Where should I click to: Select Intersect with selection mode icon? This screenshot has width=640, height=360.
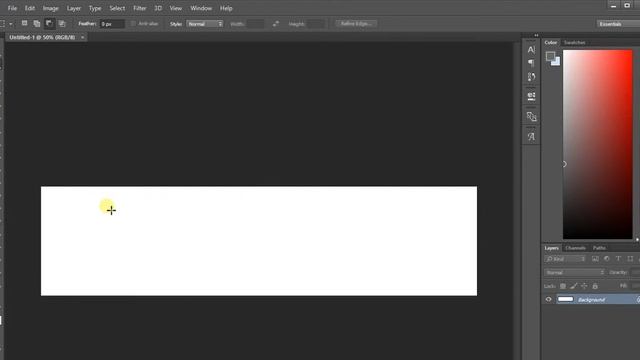pos(62,24)
